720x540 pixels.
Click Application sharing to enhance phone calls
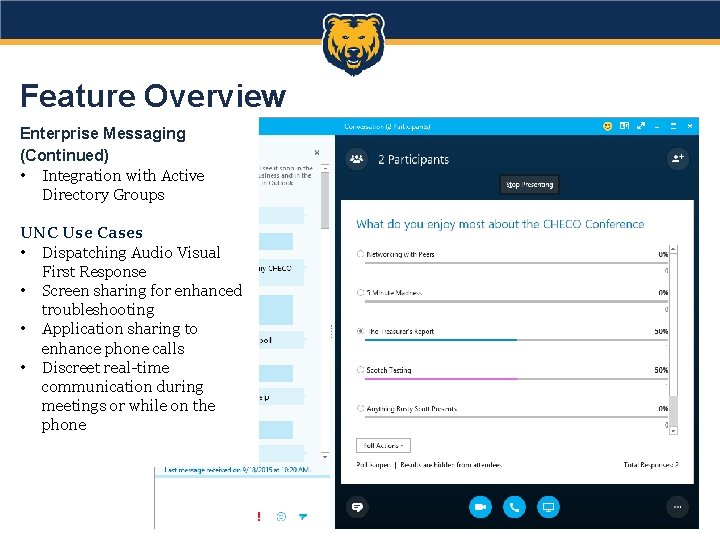(119, 338)
